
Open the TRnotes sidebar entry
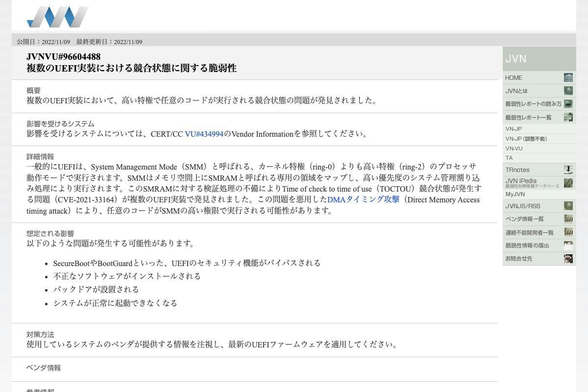(x=539, y=170)
